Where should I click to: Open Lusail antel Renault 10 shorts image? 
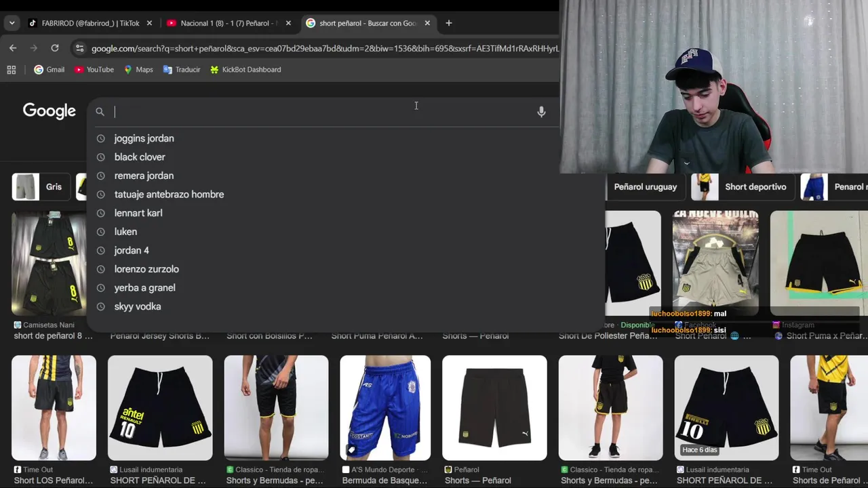pos(160,408)
